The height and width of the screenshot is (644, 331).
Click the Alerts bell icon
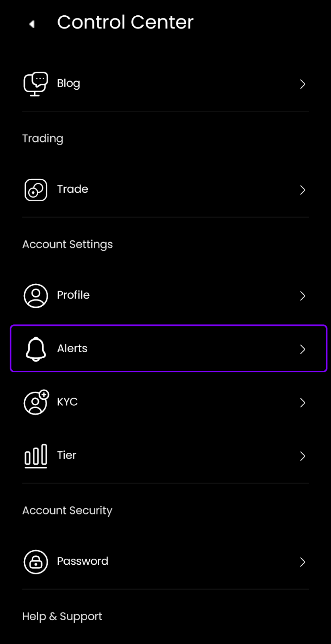[x=36, y=349]
